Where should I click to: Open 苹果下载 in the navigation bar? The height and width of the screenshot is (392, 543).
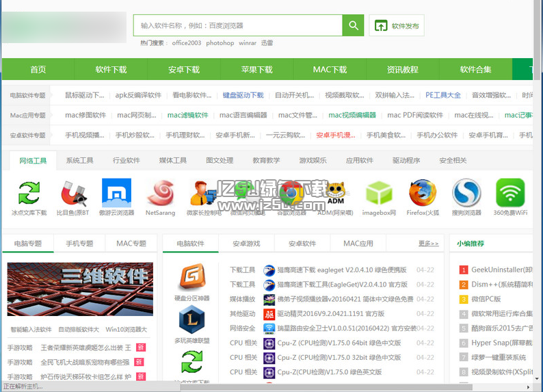click(x=257, y=70)
